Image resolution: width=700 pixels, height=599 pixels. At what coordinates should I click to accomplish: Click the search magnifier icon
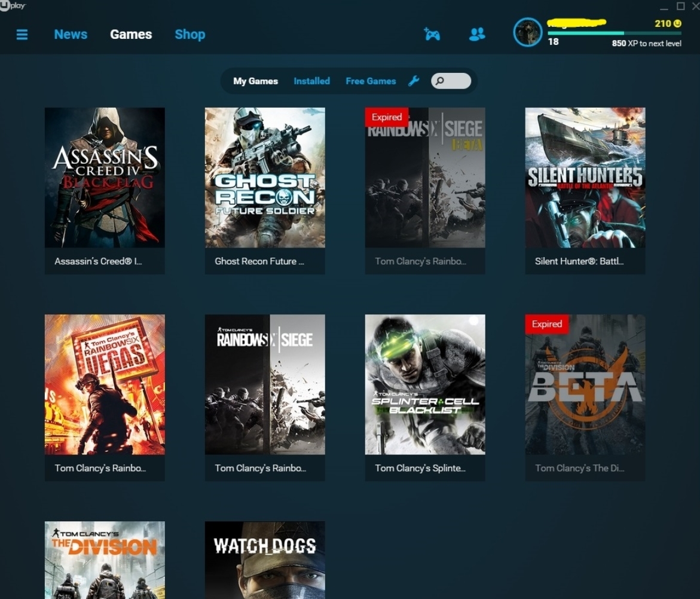[440, 81]
